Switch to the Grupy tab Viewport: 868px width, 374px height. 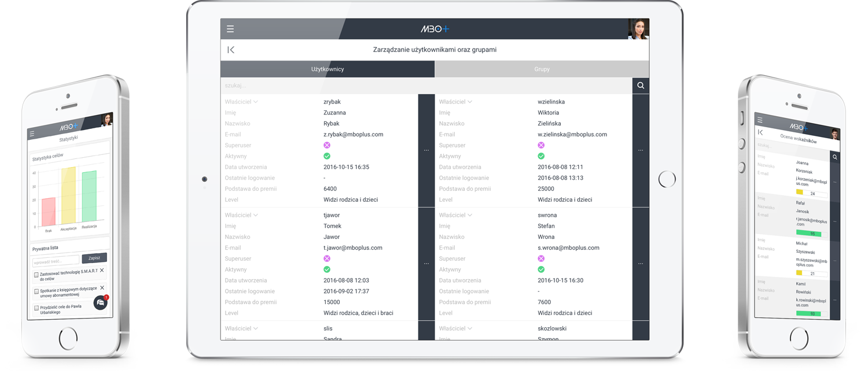[542, 69]
